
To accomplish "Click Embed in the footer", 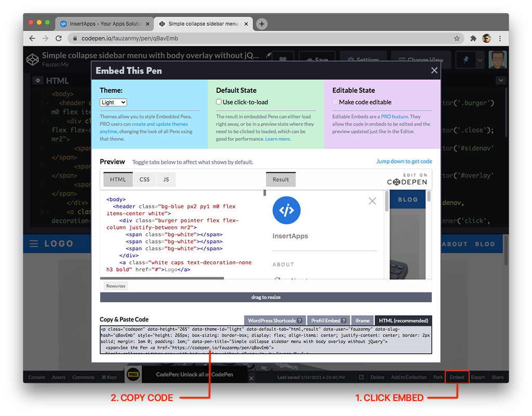I will click(457, 377).
